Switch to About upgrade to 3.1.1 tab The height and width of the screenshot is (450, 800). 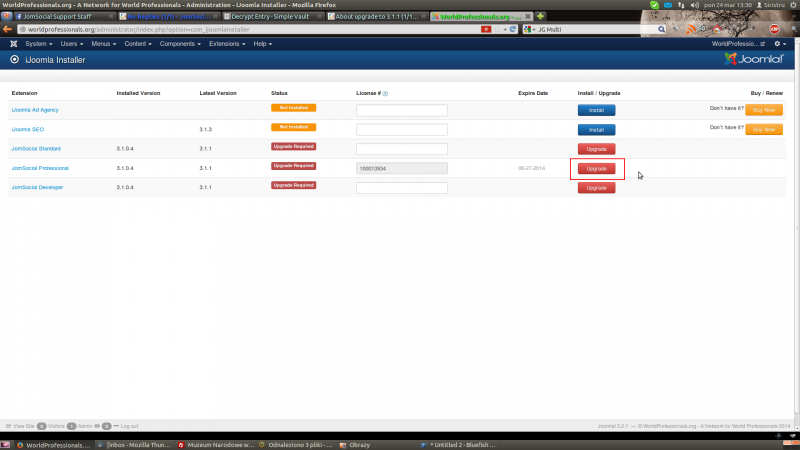click(x=376, y=16)
